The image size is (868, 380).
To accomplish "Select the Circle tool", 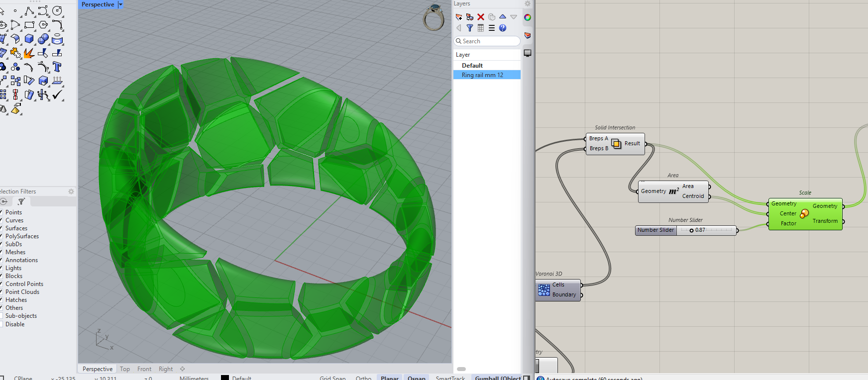I will click(57, 10).
